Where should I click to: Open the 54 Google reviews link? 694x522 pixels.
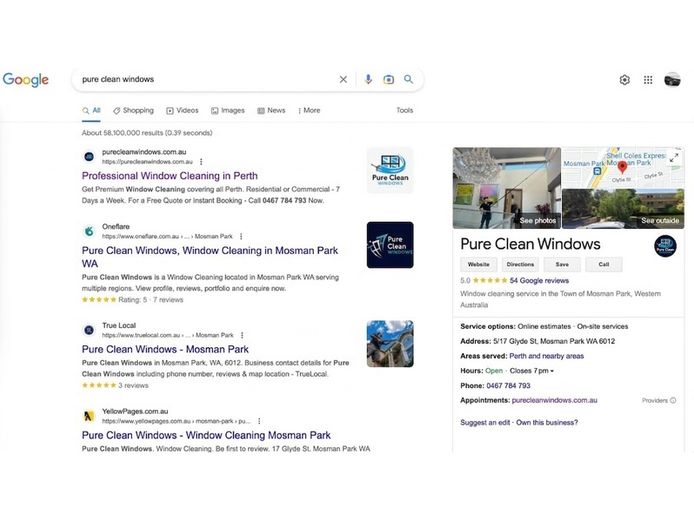tap(539, 281)
